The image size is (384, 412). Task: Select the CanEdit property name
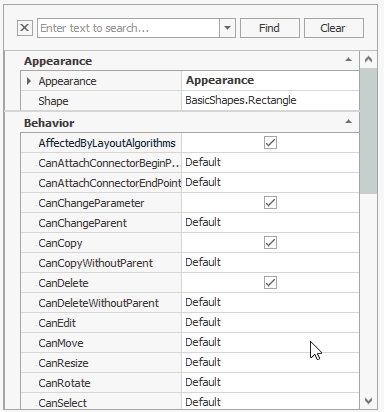tap(57, 323)
